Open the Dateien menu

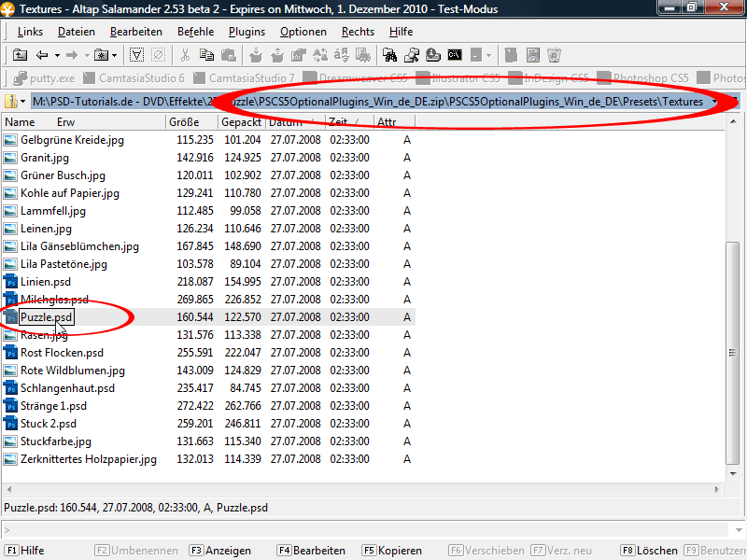tap(77, 32)
